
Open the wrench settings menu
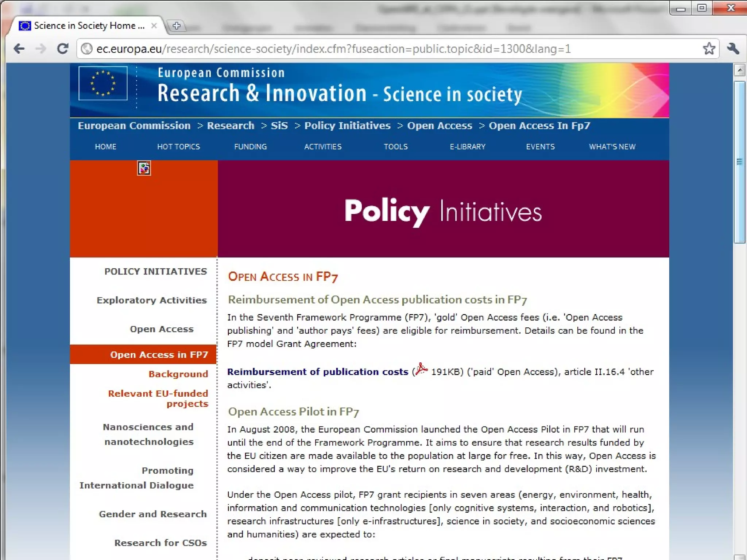[733, 48]
